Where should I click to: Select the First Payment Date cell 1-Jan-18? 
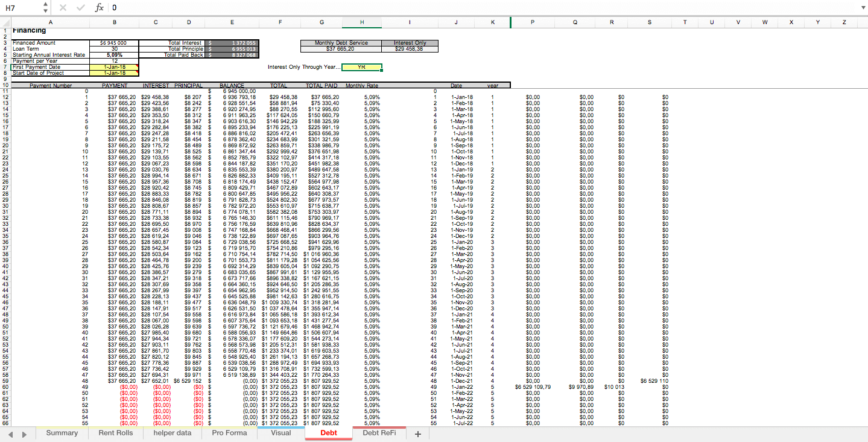tap(115, 67)
